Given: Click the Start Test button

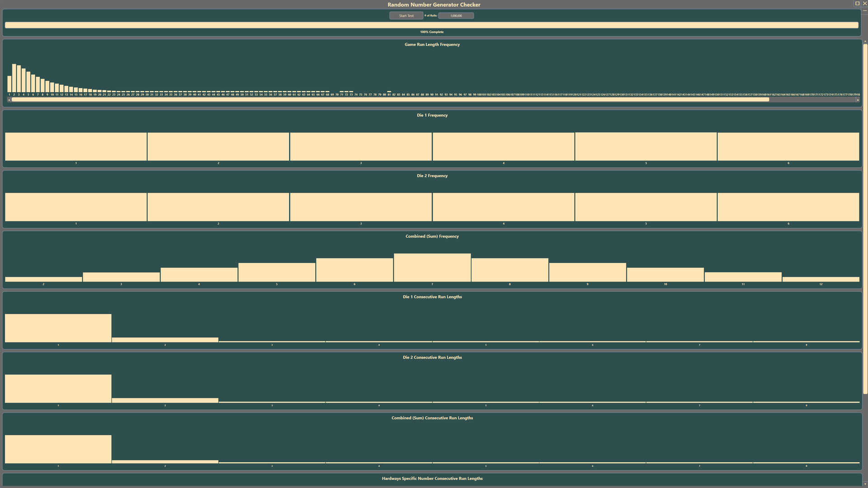Looking at the screenshot, I should pos(406,16).
